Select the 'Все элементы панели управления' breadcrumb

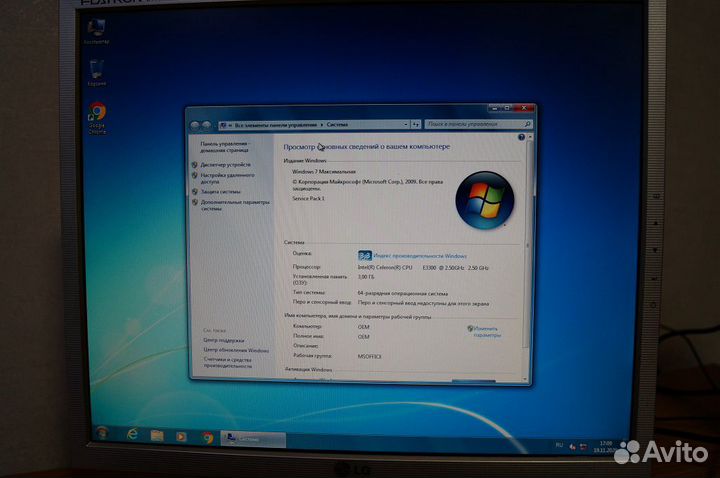click(x=276, y=125)
